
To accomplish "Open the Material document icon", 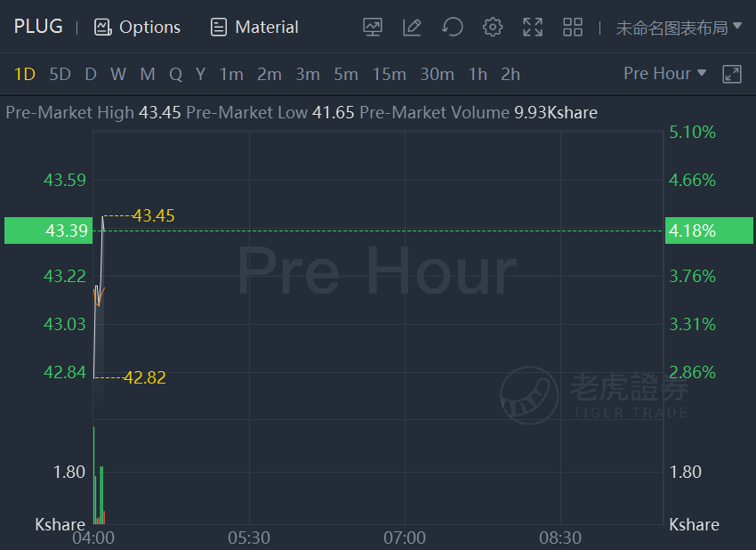I will pyautogui.click(x=219, y=27).
